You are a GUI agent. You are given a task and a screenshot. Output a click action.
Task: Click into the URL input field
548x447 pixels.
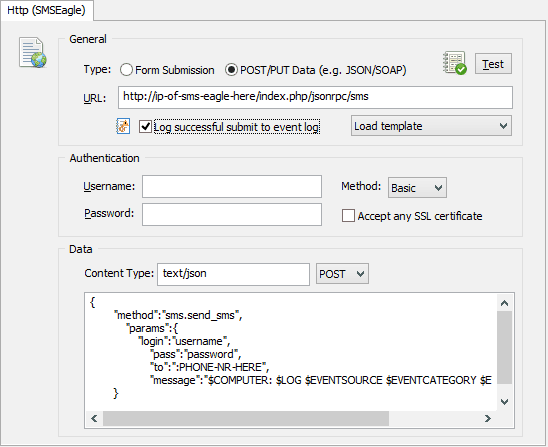click(x=315, y=97)
